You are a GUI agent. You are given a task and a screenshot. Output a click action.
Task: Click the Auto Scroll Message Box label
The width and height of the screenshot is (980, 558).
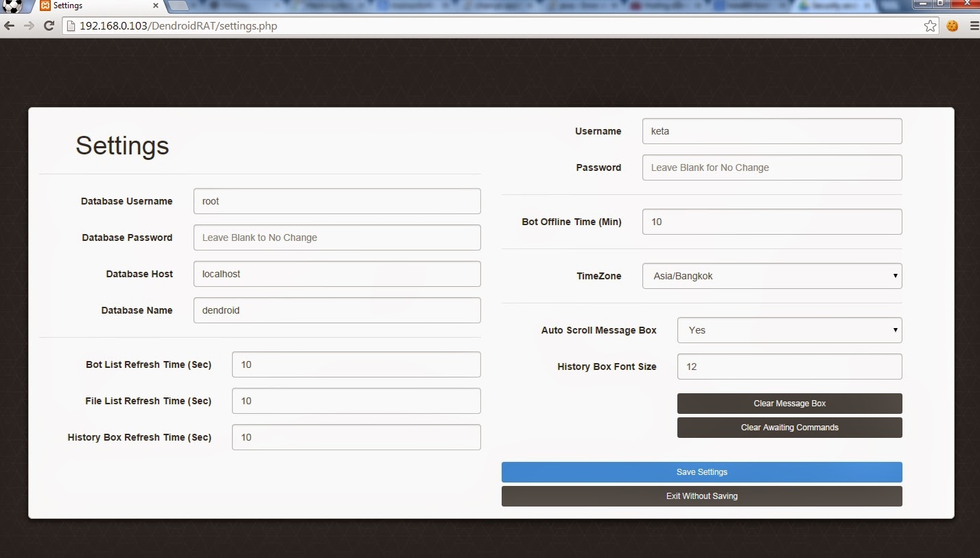599,330
